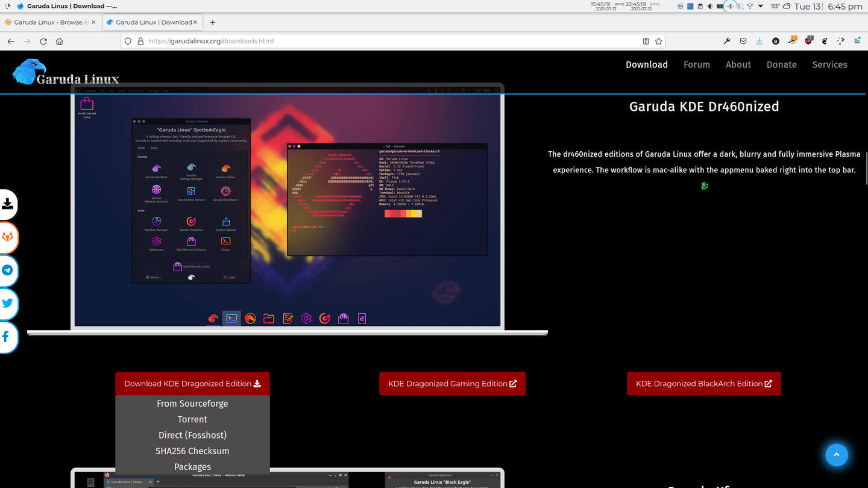The width and height of the screenshot is (868, 488).
Task: Click the browser forward arrow
Action: [27, 41]
